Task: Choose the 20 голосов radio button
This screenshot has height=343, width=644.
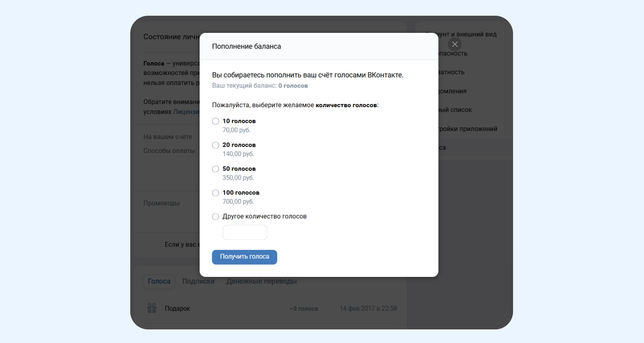Action: point(215,145)
